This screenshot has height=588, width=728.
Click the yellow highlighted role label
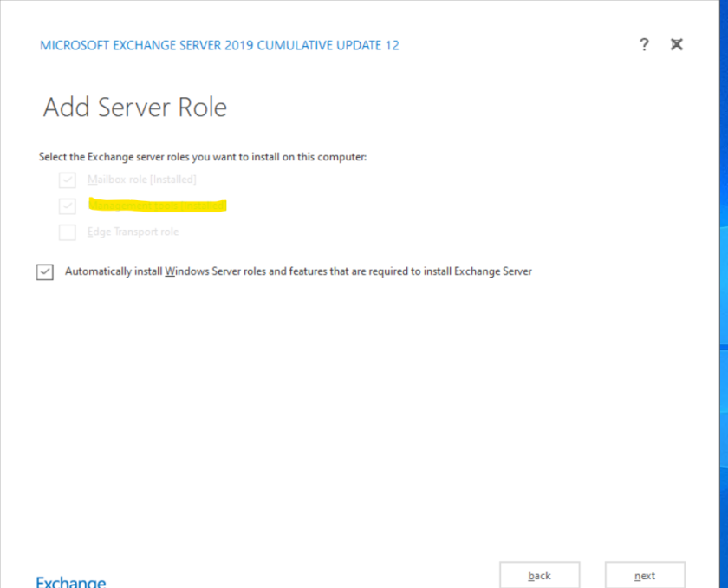(157, 206)
